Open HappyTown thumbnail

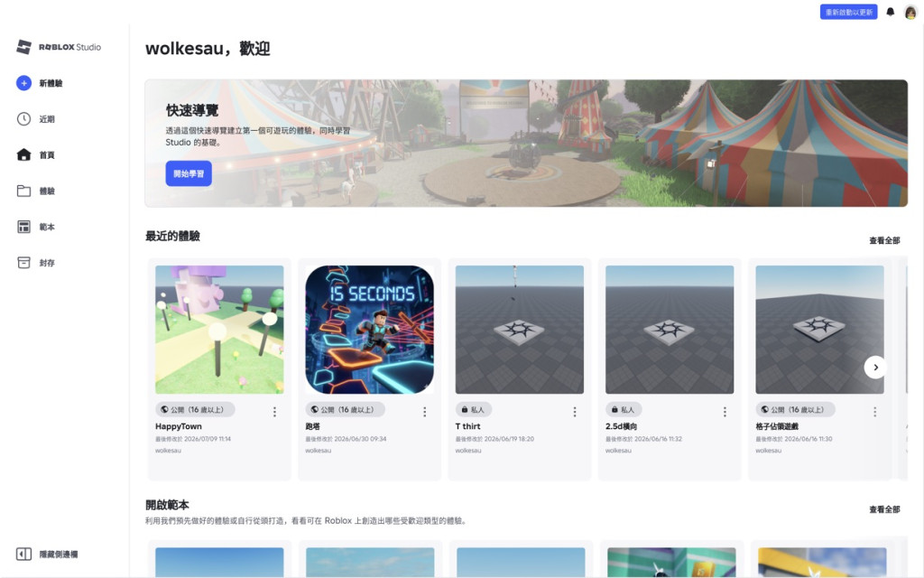tap(219, 330)
